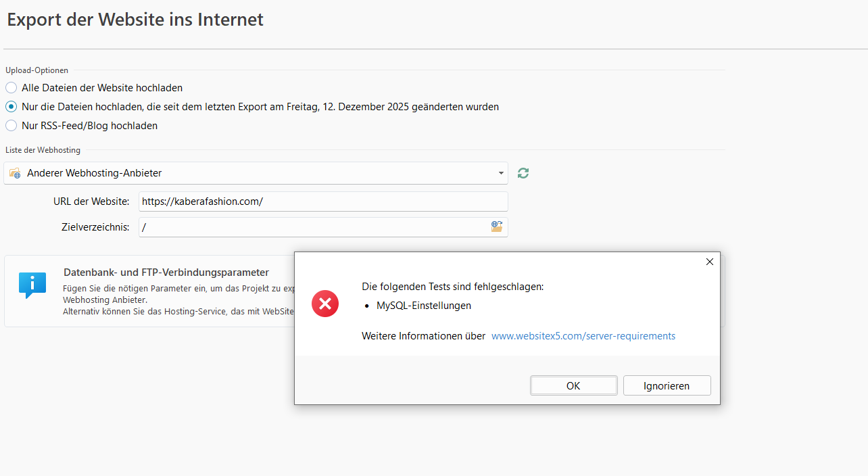Viewport: 868px width, 476px height.
Task: Choose 'Nur RSS-Feed/Blog hochladen' option
Action: click(11, 126)
